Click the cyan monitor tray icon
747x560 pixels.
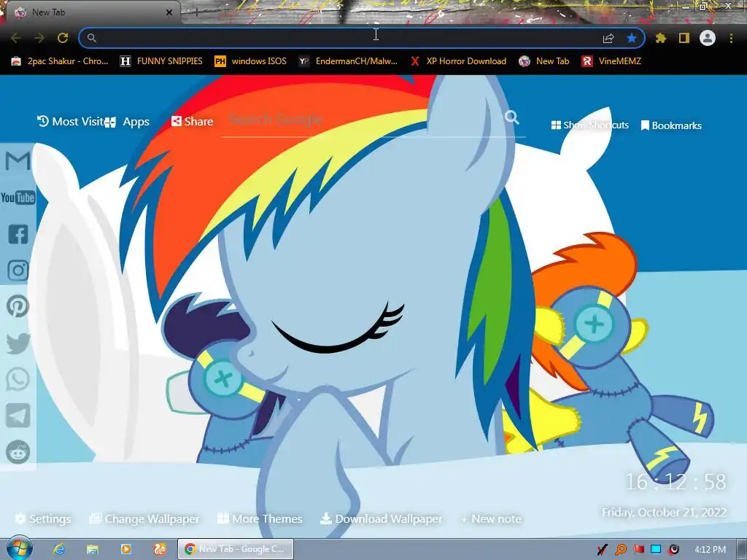(x=656, y=550)
